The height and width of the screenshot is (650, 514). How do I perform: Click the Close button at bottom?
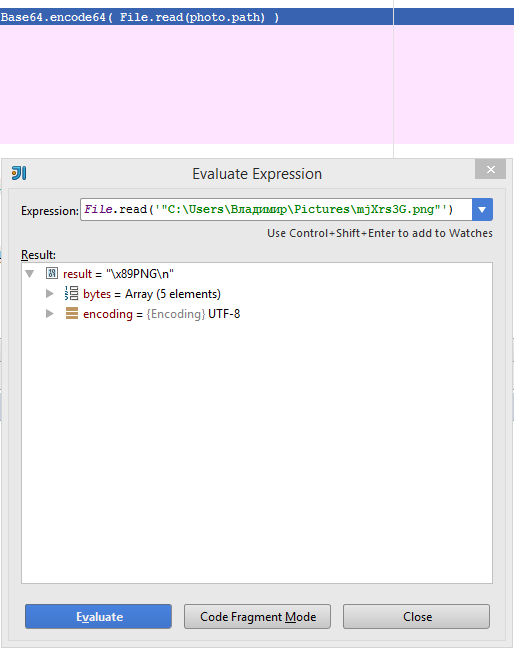click(x=416, y=616)
